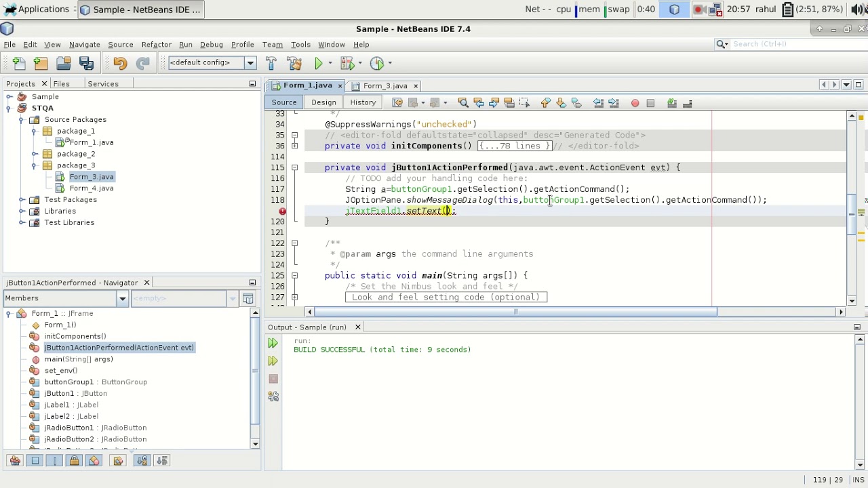Click the Find Selection magnifier icon
The image size is (868, 488).
(x=463, y=103)
